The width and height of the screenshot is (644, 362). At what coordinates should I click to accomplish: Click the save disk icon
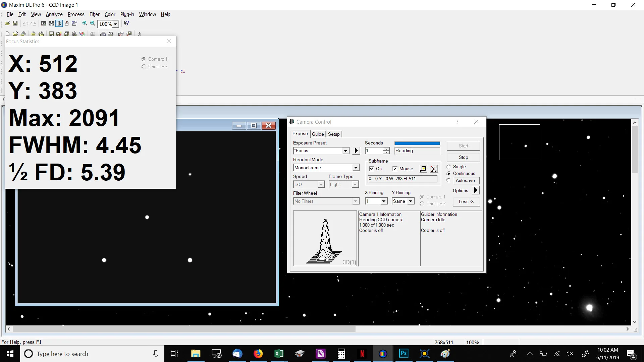pyautogui.click(x=15, y=23)
